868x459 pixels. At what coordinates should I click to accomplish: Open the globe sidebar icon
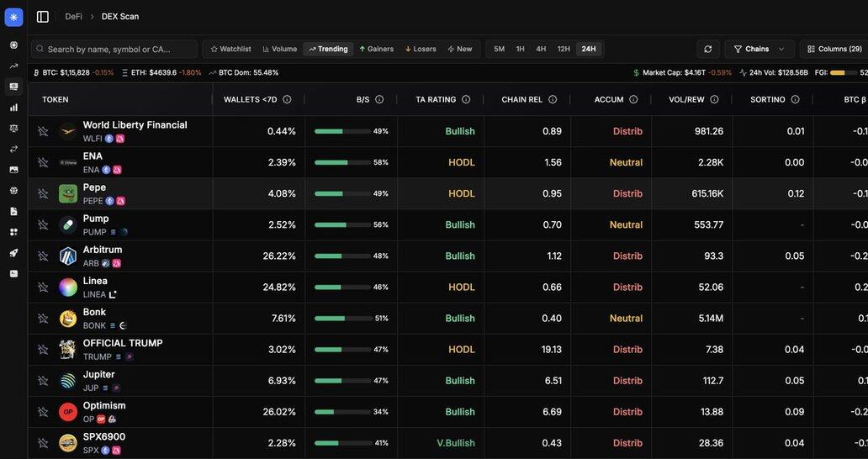pos(13,190)
